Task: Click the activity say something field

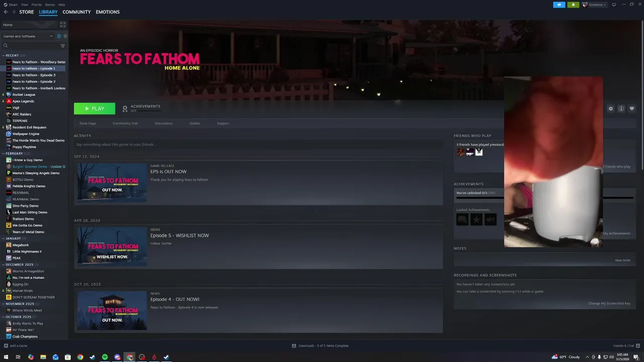Action: pyautogui.click(x=258, y=144)
